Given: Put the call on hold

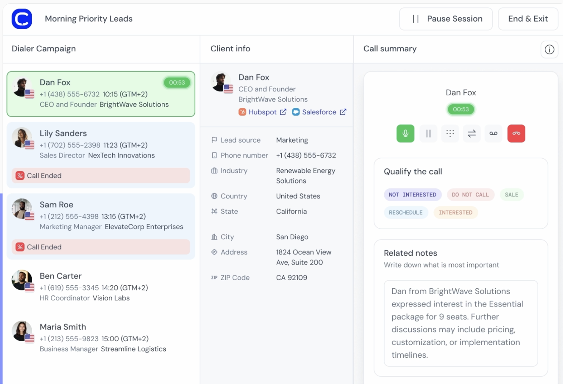Looking at the screenshot, I should coord(428,133).
